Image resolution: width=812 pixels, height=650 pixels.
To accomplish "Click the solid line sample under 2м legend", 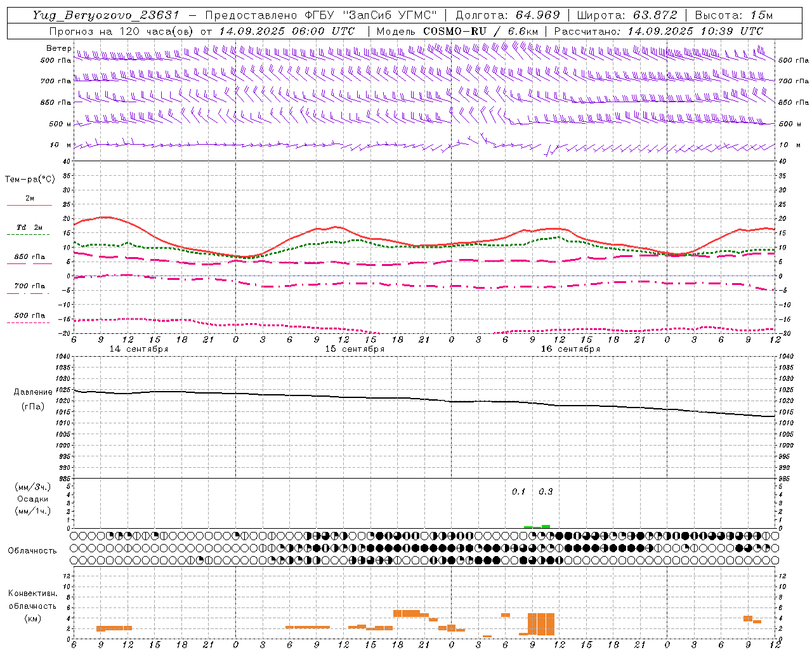I will click(x=29, y=205).
